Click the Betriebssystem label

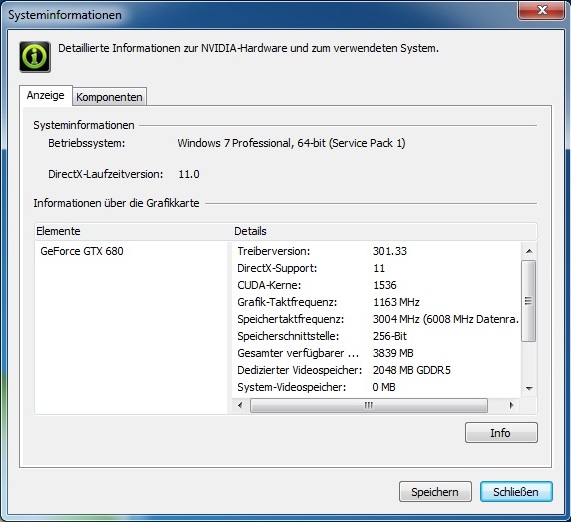[87, 143]
